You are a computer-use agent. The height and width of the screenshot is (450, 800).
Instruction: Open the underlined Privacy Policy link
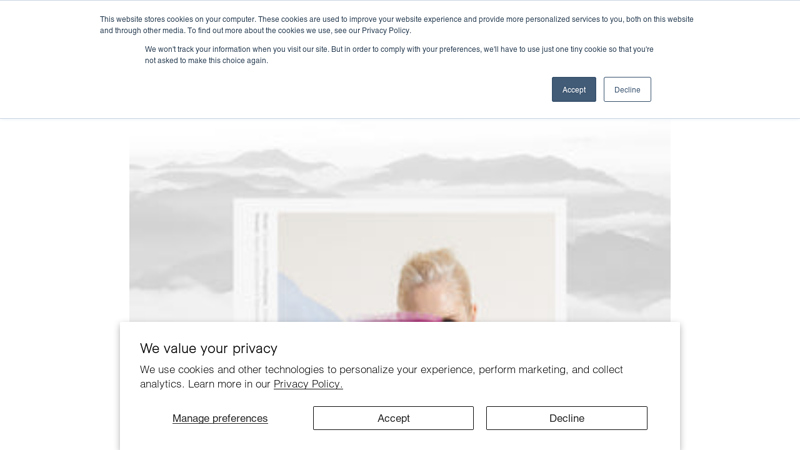308,384
